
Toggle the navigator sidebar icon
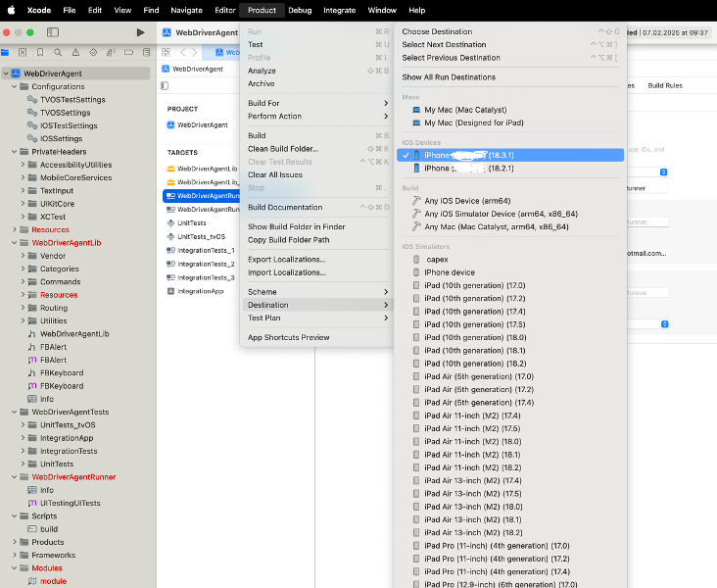click(53, 32)
